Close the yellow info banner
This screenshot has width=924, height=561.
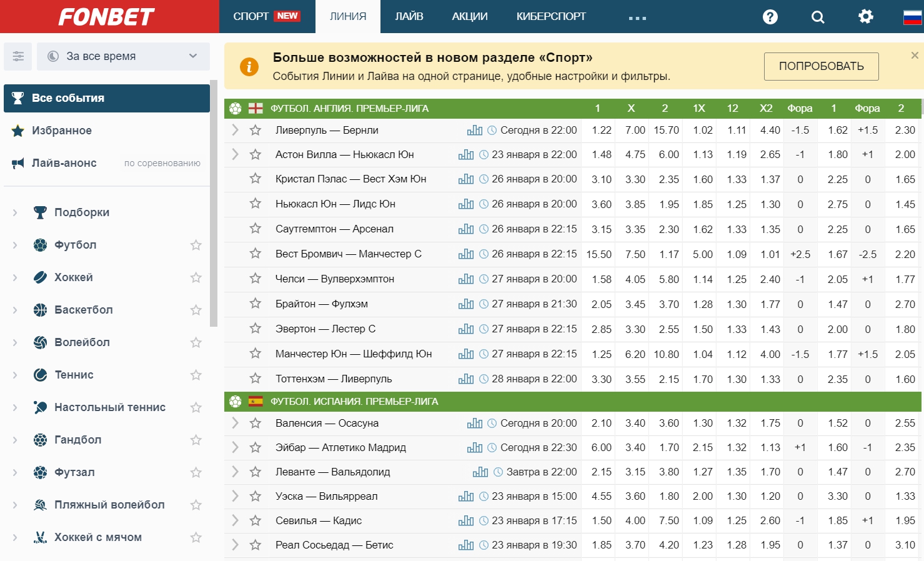(915, 56)
